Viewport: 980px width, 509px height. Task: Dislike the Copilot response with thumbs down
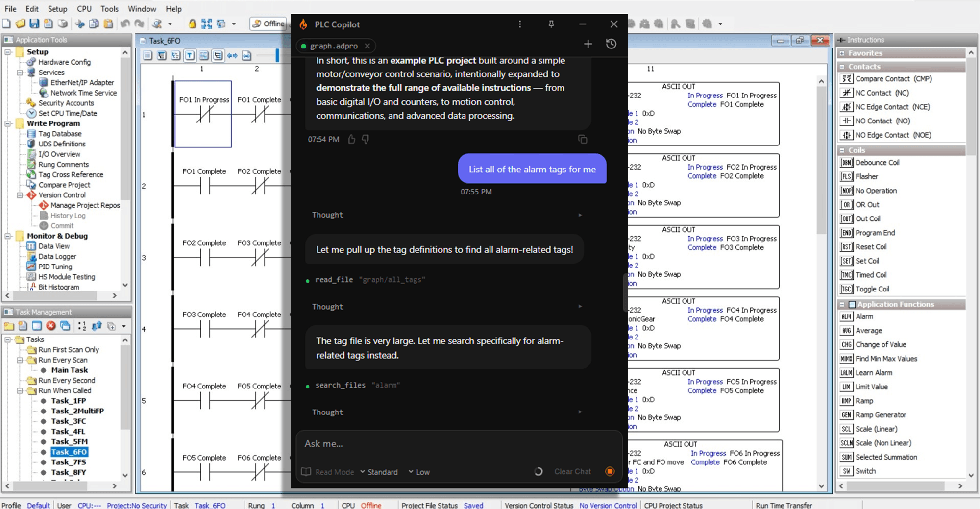365,139
